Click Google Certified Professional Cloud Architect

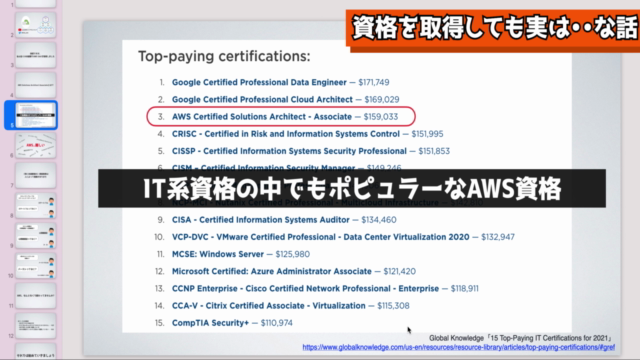point(262,100)
